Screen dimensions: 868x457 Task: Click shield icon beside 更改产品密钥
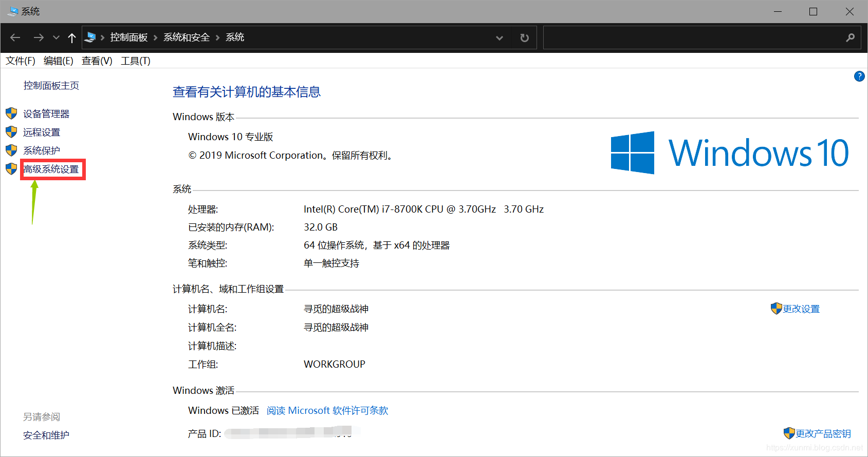789,433
